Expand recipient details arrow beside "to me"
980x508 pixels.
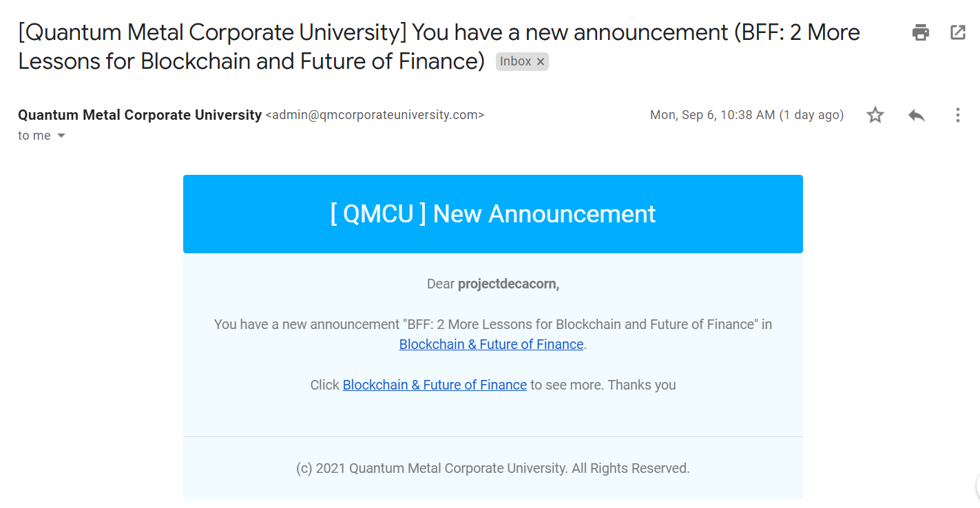pyautogui.click(x=61, y=136)
